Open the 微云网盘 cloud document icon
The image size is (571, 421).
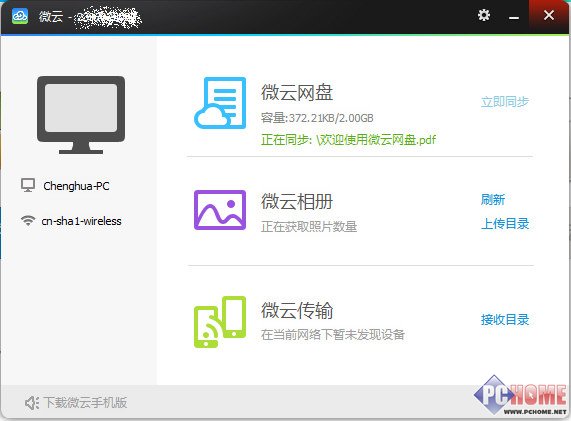click(220, 103)
